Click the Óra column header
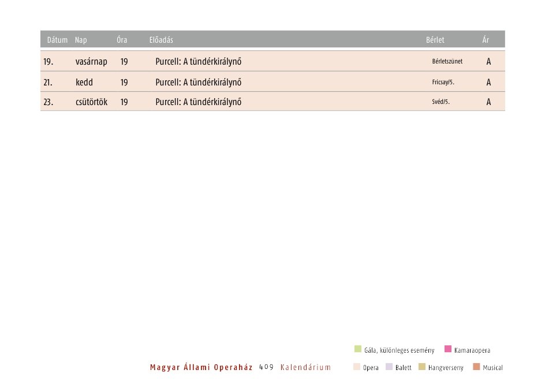 tap(122, 40)
